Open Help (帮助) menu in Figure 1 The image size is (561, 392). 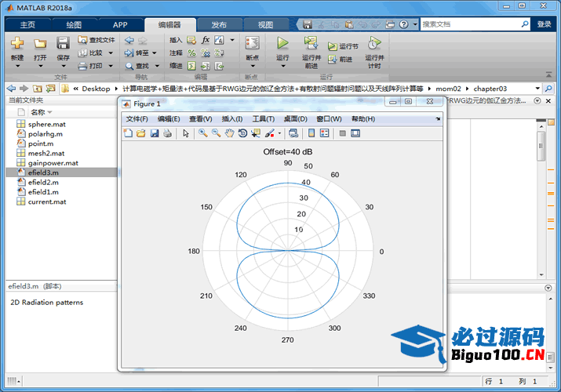[363, 119]
